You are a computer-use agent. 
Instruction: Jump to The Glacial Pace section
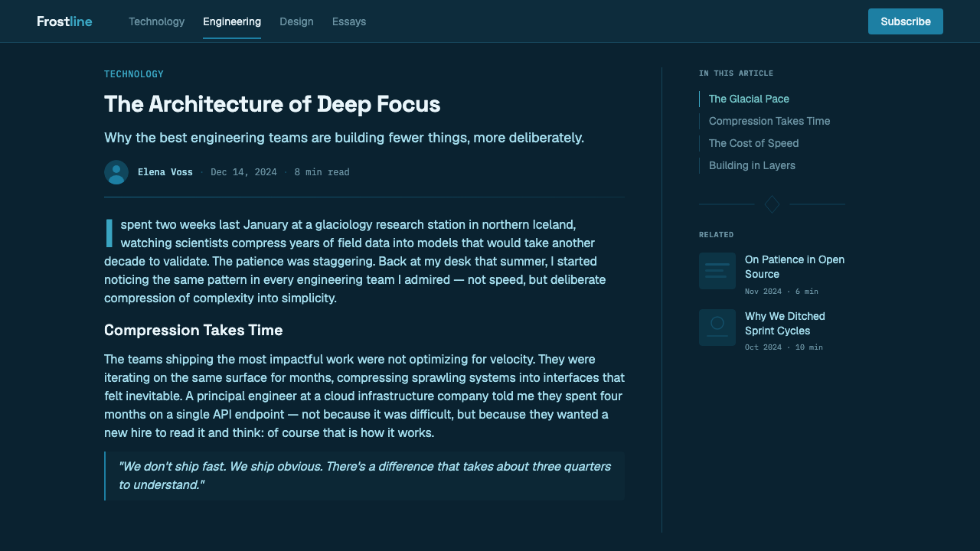[x=749, y=99]
